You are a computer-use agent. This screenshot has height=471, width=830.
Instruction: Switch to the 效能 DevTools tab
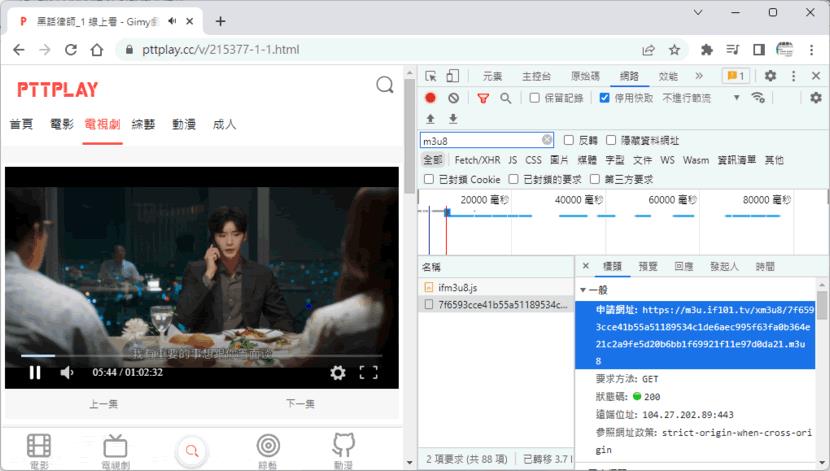click(668, 76)
